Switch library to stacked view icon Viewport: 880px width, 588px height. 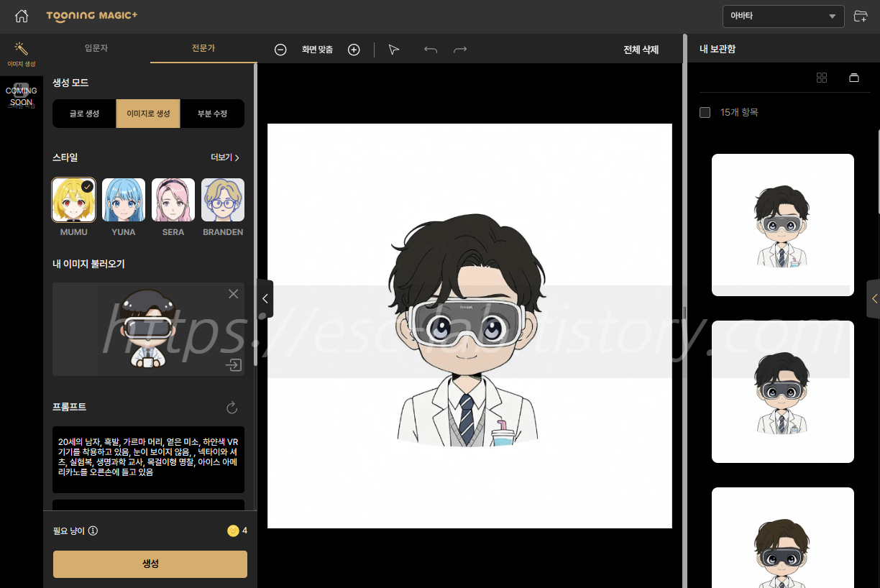click(x=854, y=78)
